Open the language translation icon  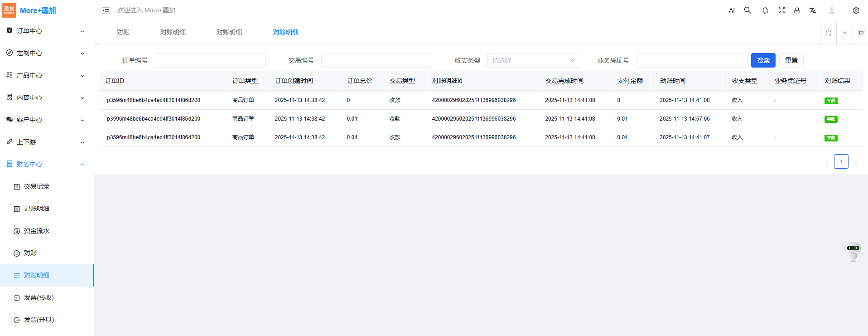coord(813,10)
